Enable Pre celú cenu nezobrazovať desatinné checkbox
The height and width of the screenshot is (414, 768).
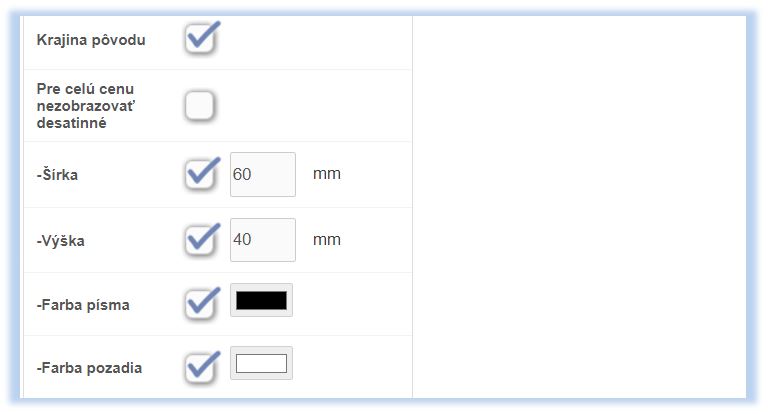[200, 105]
